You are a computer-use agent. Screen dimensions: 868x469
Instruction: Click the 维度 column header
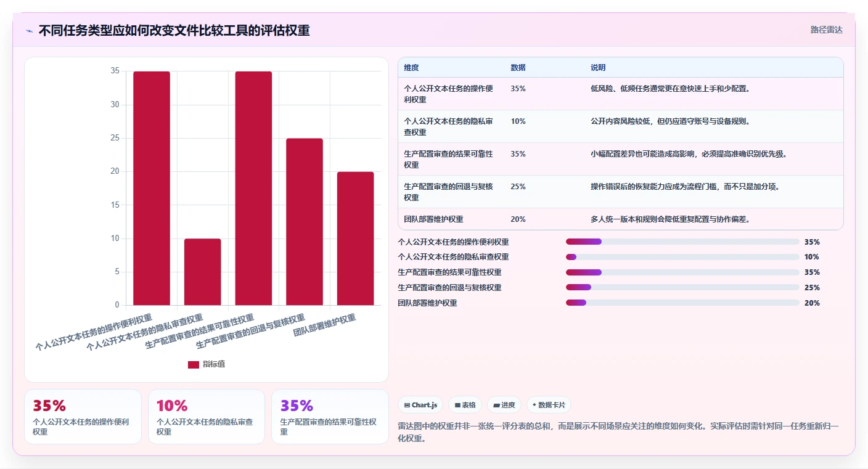pyautogui.click(x=411, y=68)
